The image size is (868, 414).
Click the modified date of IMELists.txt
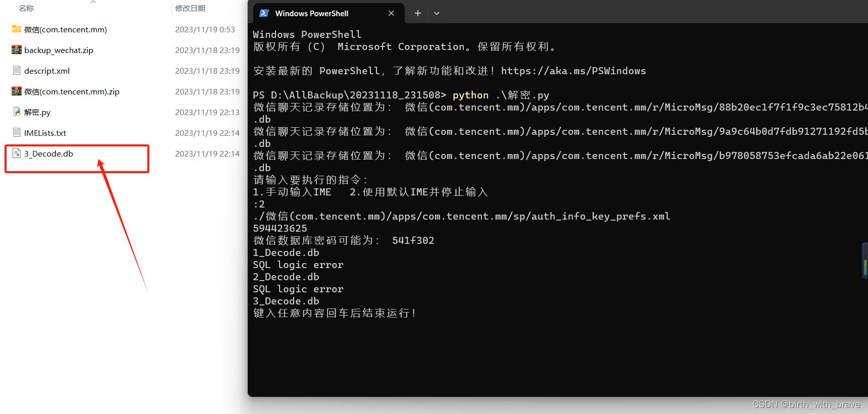coord(207,133)
